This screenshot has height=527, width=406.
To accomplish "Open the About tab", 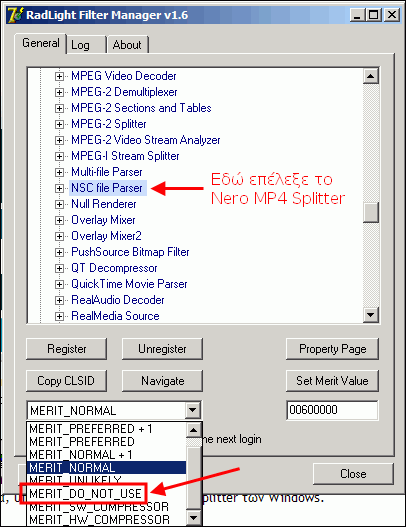I will [127, 45].
